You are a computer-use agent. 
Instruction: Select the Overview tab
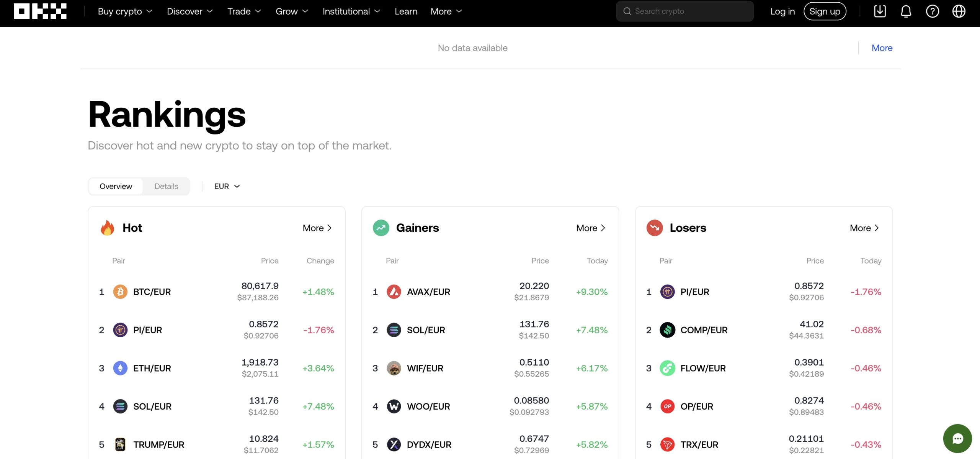(x=116, y=186)
